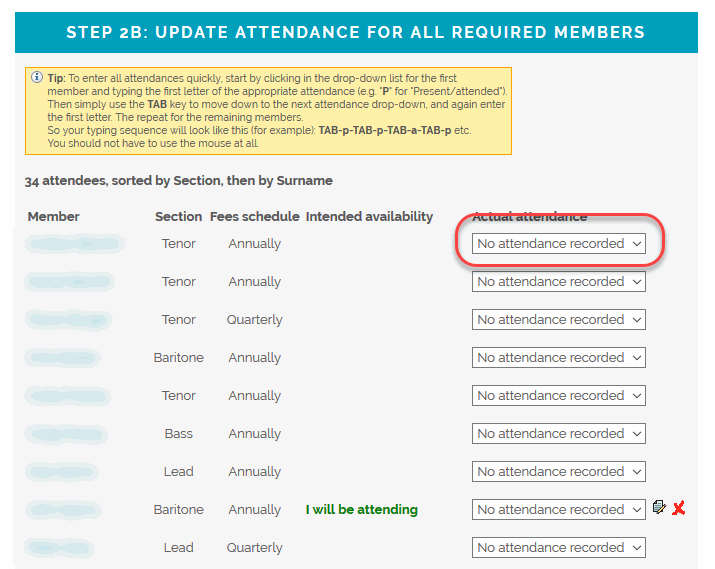This screenshot has height=569, width=715.
Task: Open attendance dropdown for the fifth row Tenor
Action: (559, 396)
